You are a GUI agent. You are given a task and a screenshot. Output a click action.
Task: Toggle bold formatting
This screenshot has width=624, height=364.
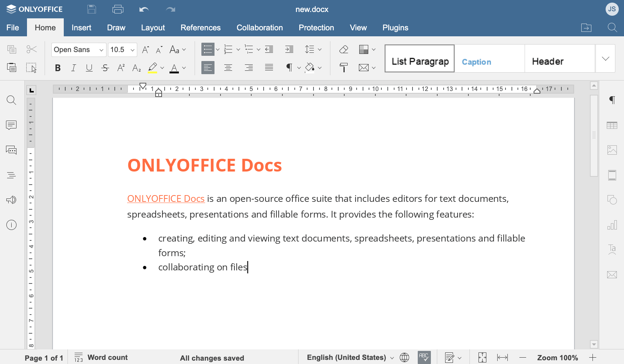coord(57,68)
